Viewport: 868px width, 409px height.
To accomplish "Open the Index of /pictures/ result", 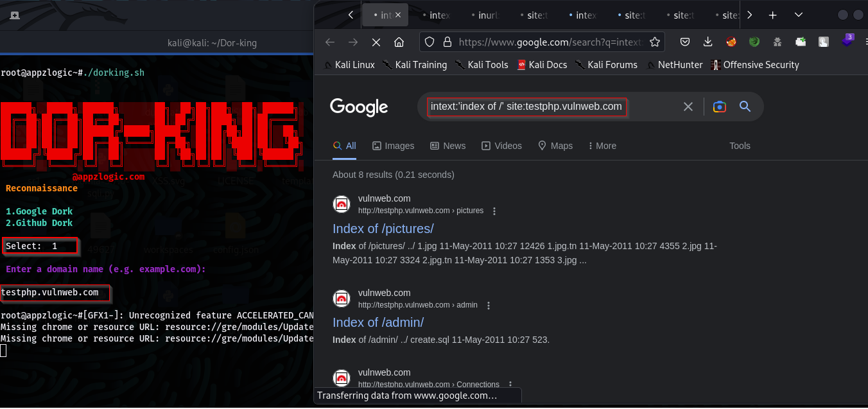I will click(383, 229).
